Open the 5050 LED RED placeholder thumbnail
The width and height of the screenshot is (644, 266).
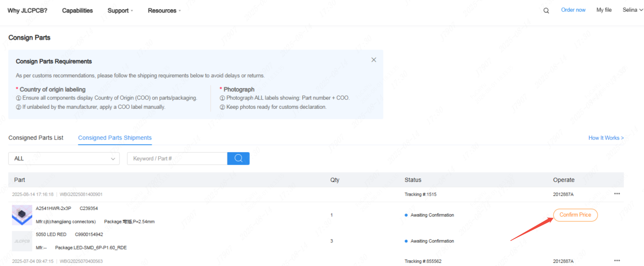pyautogui.click(x=22, y=241)
